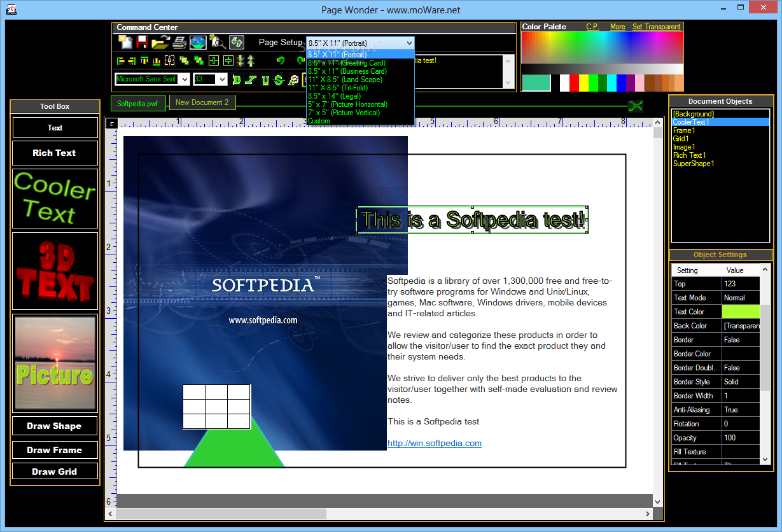Choose 5" x 7" (Picture Horizontal) option
782x532 pixels.
pos(360,104)
